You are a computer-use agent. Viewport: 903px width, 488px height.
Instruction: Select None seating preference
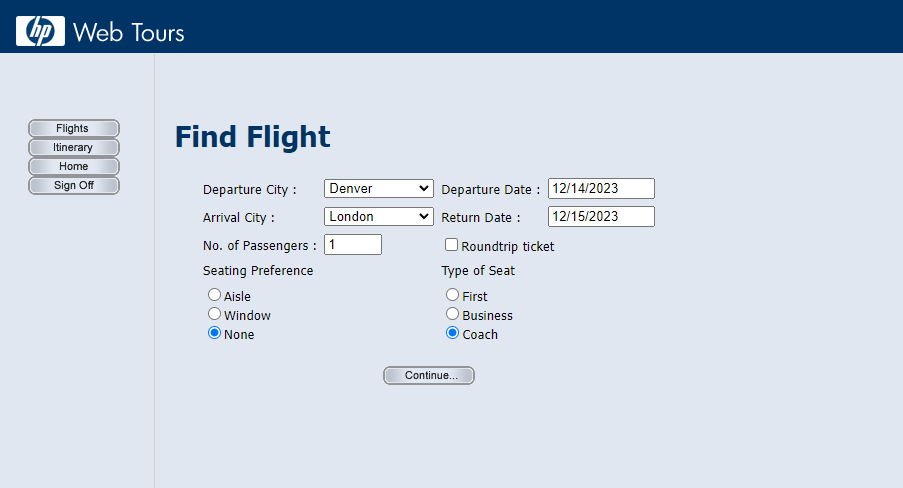[214, 334]
